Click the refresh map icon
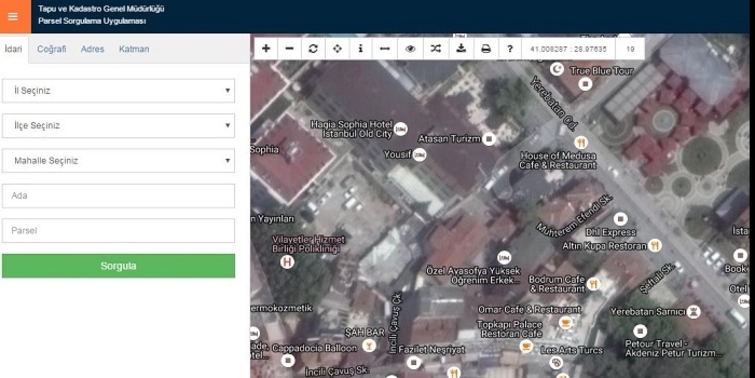 (x=313, y=49)
